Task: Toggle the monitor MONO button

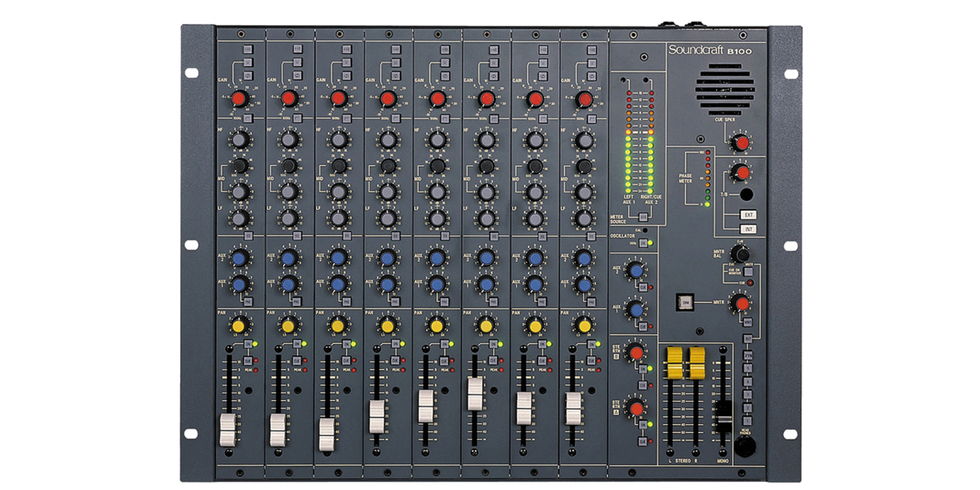Action: pyautogui.click(x=747, y=322)
